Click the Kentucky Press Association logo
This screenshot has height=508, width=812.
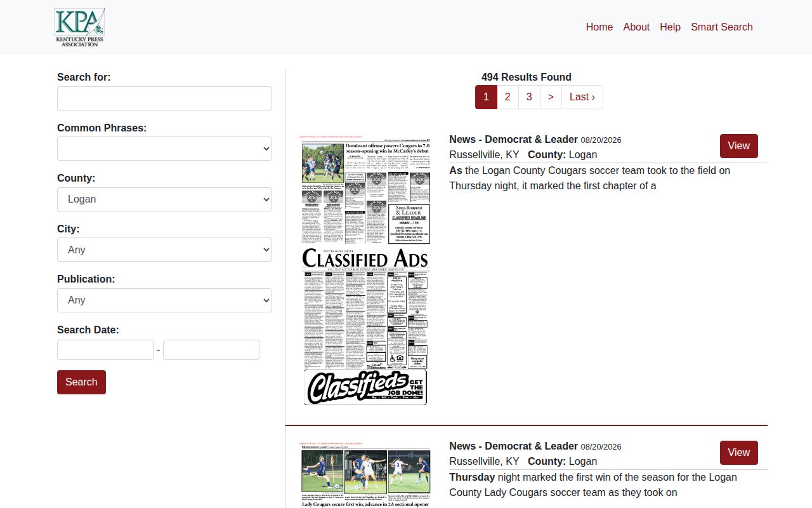click(x=79, y=27)
